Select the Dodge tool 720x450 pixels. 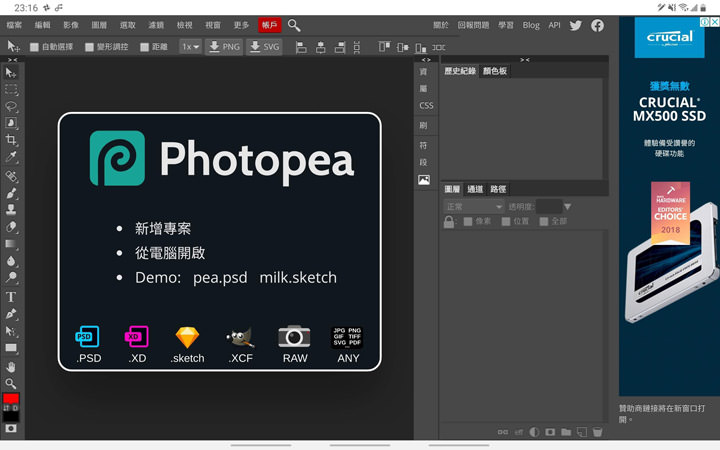(11, 277)
